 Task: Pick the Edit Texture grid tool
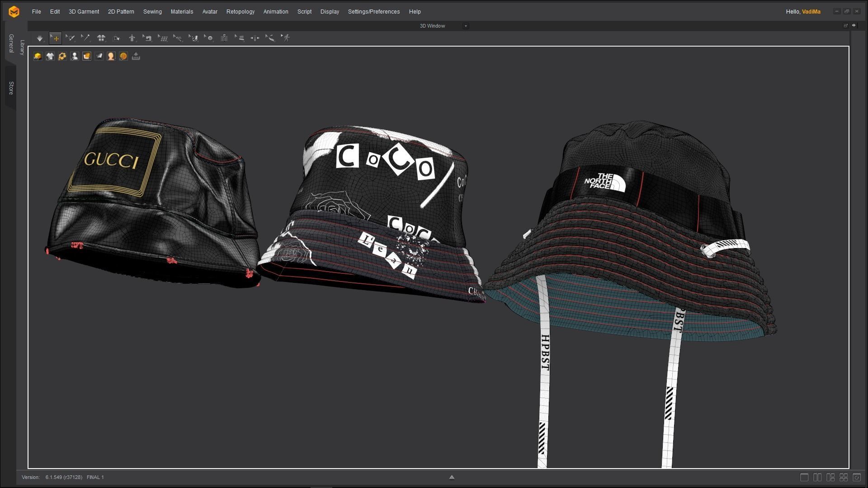coord(163,38)
